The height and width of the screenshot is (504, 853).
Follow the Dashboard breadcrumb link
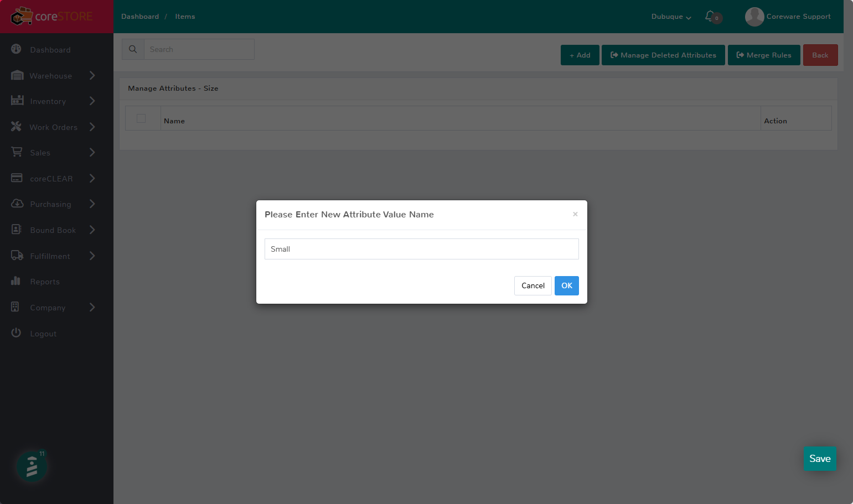coord(140,17)
